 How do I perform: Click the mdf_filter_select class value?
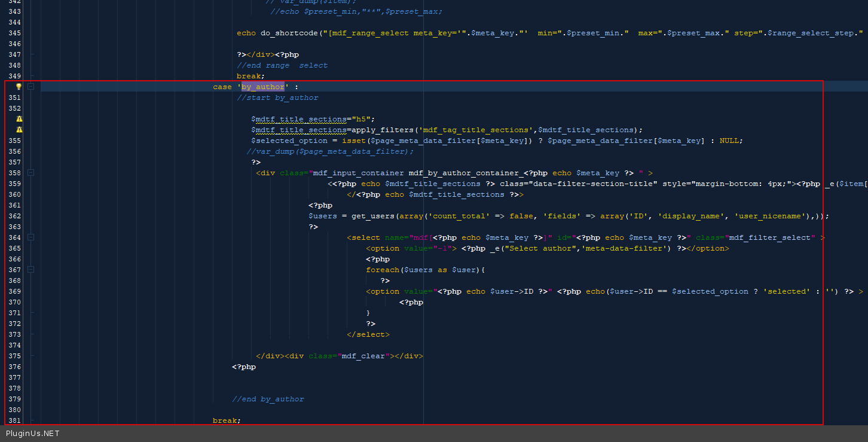[770, 237]
